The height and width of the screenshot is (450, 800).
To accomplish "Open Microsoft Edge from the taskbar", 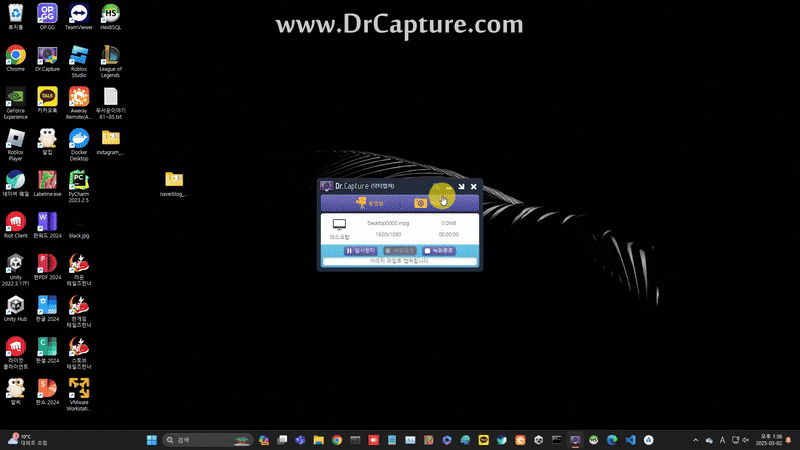I will click(x=612, y=440).
